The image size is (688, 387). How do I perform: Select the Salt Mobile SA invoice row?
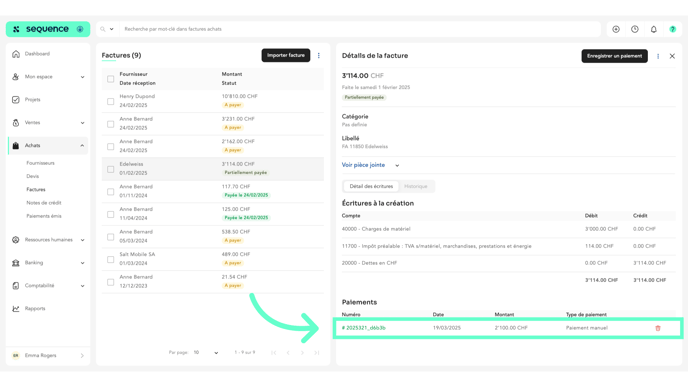point(213,259)
